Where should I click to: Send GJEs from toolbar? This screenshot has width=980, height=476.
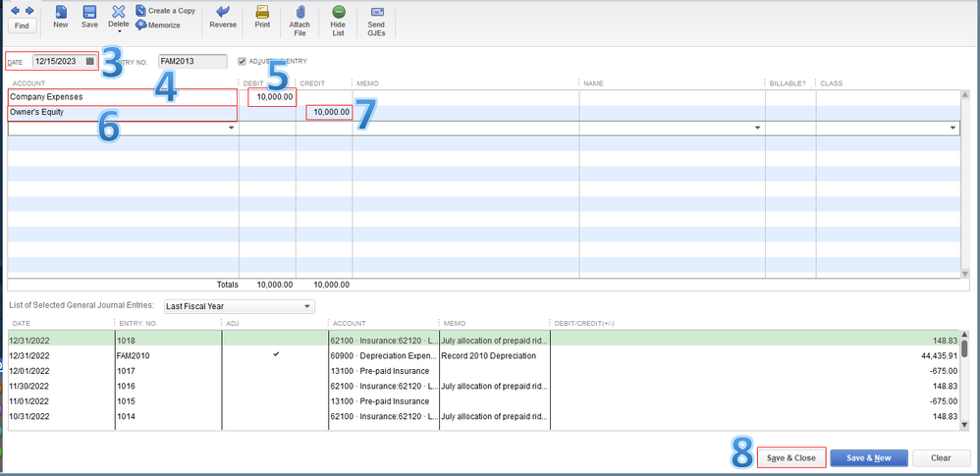tap(376, 21)
